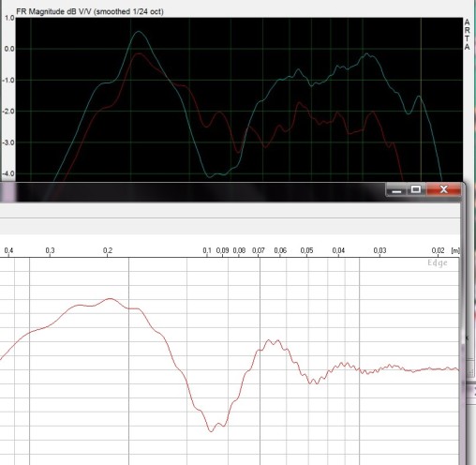This screenshot has height=465, width=476.
Task: Click the 1.0 dB label on the magnitude axis
Action: pos(9,18)
